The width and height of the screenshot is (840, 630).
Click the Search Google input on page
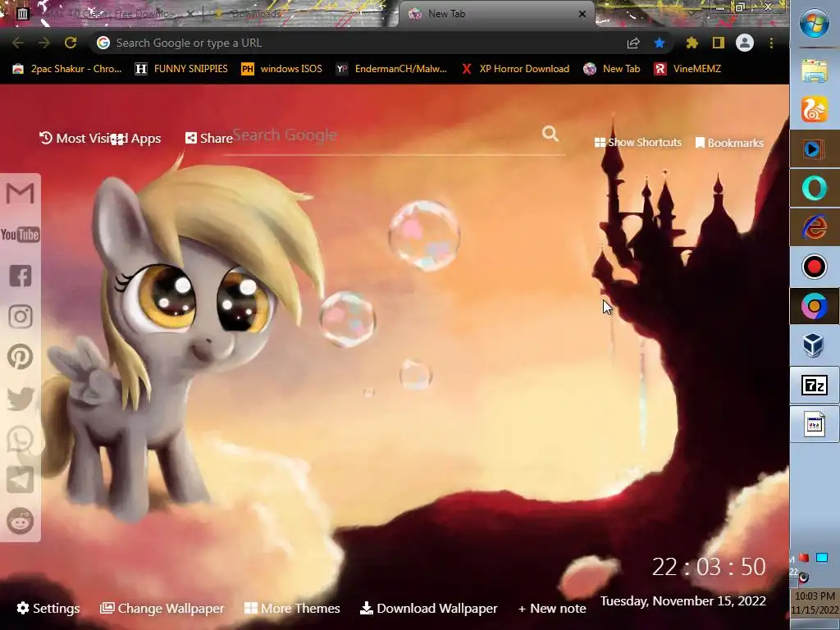click(x=383, y=135)
